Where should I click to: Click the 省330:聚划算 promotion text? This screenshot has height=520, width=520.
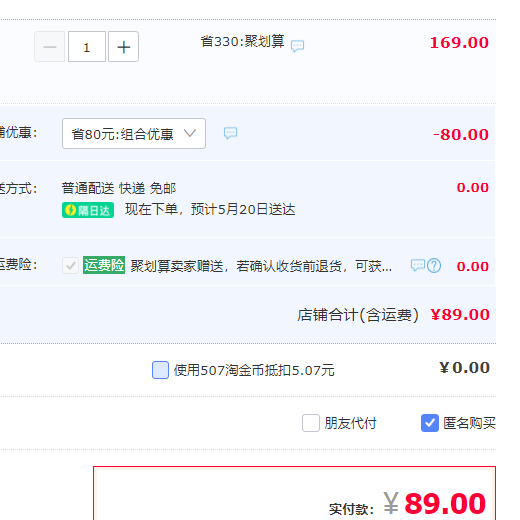tap(242, 42)
